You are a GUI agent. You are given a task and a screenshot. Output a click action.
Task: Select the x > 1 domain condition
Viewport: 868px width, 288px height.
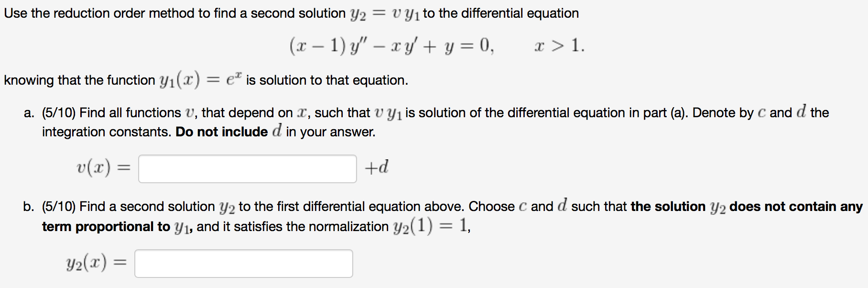[557, 45]
